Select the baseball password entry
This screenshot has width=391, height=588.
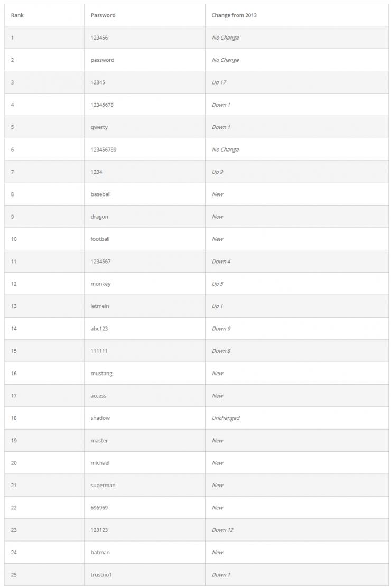pyautogui.click(x=101, y=194)
